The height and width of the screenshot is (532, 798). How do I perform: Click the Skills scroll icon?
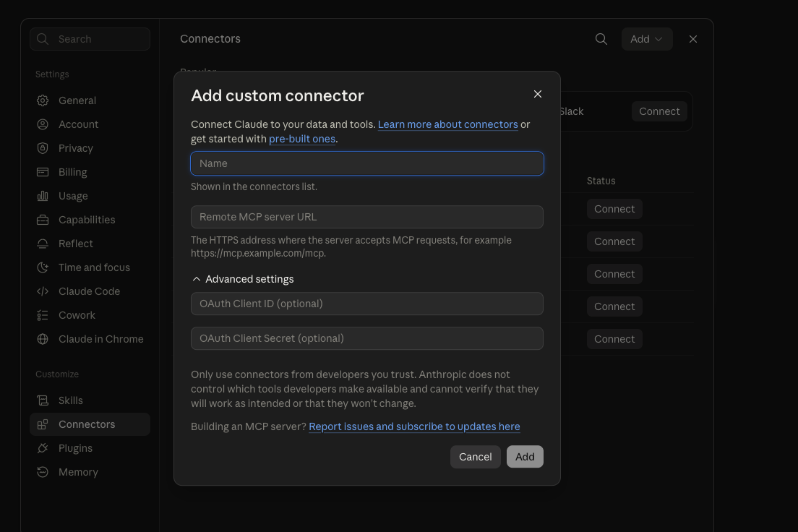point(43,400)
